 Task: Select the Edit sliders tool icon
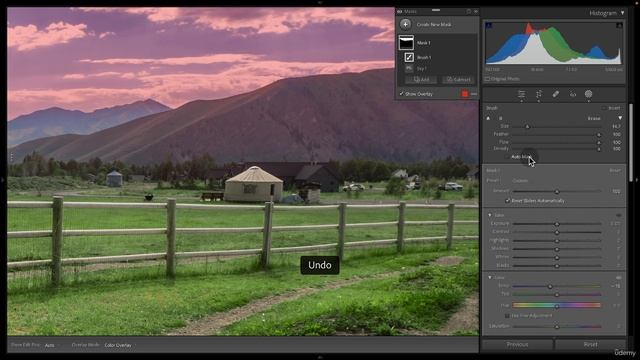(x=522, y=94)
